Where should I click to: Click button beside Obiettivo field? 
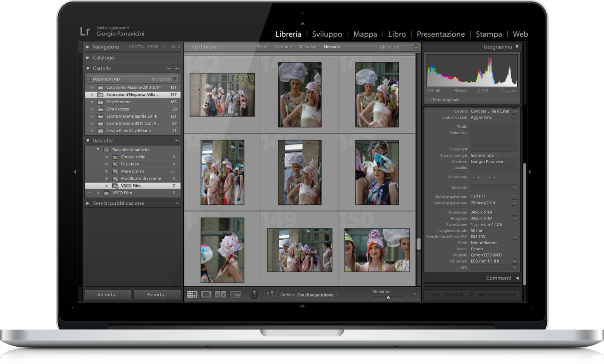[515, 261]
